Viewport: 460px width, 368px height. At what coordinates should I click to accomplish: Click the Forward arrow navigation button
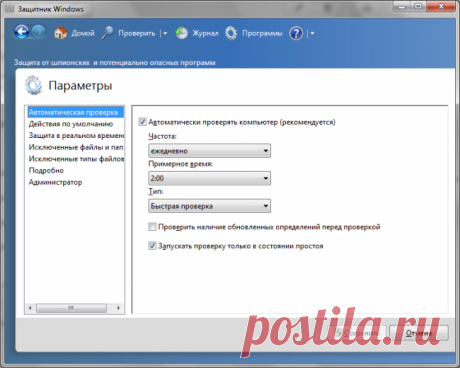(39, 32)
